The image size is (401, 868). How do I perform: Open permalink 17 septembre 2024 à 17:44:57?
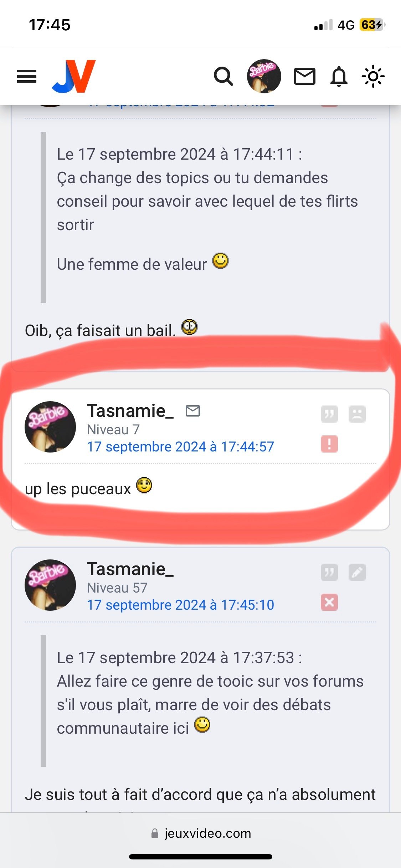pos(181,446)
